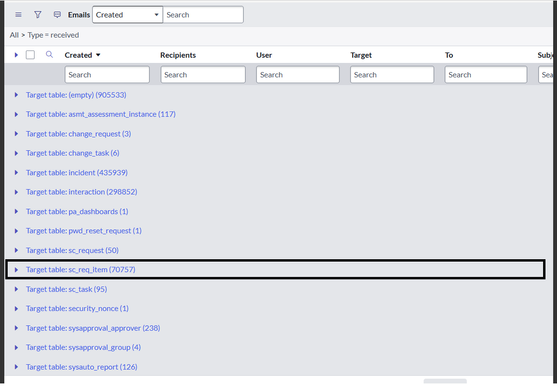The image size is (557, 386).
Task: Open Target table: sc_request (50) link
Action: pos(72,250)
